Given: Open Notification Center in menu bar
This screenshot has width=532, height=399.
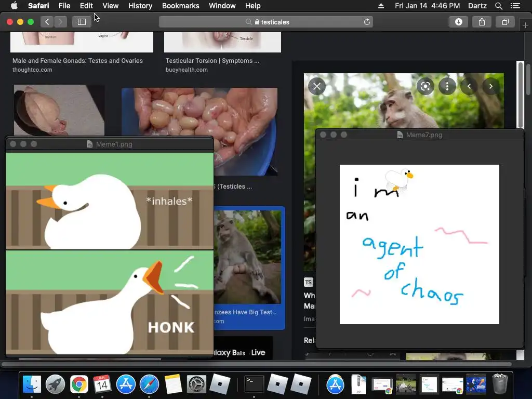Looking at the screenshot, I should 515,6.
